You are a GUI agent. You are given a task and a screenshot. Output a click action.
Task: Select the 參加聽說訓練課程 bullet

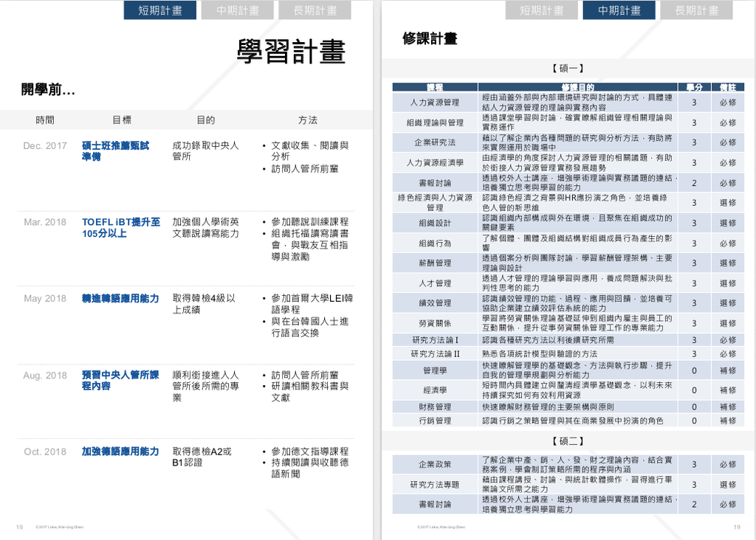coord(309,222)
